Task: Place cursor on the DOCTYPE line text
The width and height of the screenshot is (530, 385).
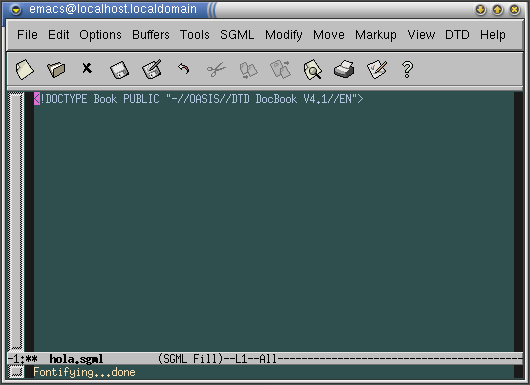Action: pos(198,99)
